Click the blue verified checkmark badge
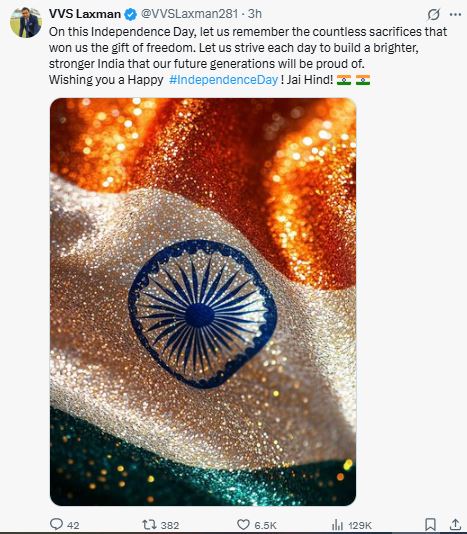 pyautogui.click(x=130, y=14)
